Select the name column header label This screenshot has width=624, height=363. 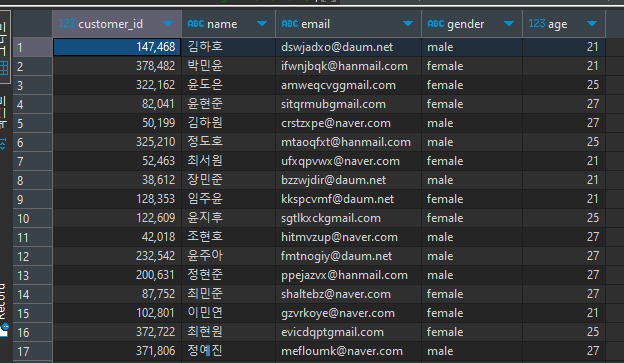point(222,24)
